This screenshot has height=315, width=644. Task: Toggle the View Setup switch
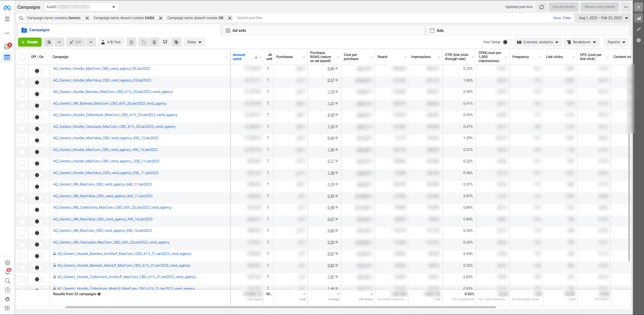coord(507,42)
